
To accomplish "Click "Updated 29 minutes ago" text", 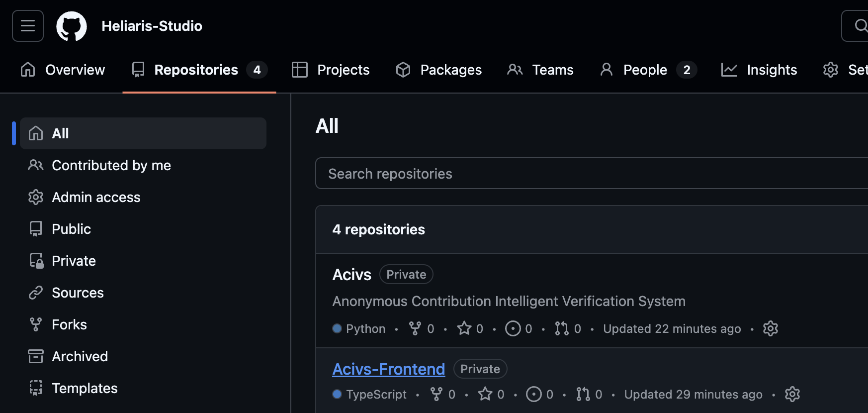I will [694, 394].
